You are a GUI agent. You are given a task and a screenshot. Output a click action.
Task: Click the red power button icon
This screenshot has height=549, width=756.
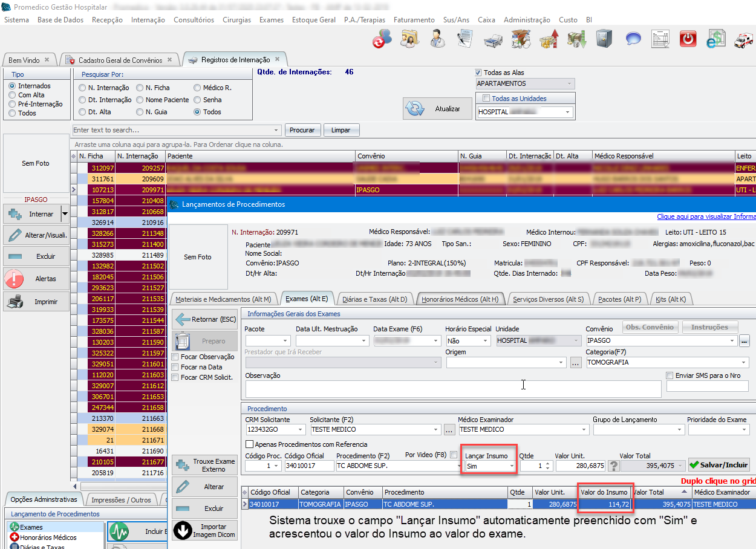pyautogui.click(x=688, y=39)
